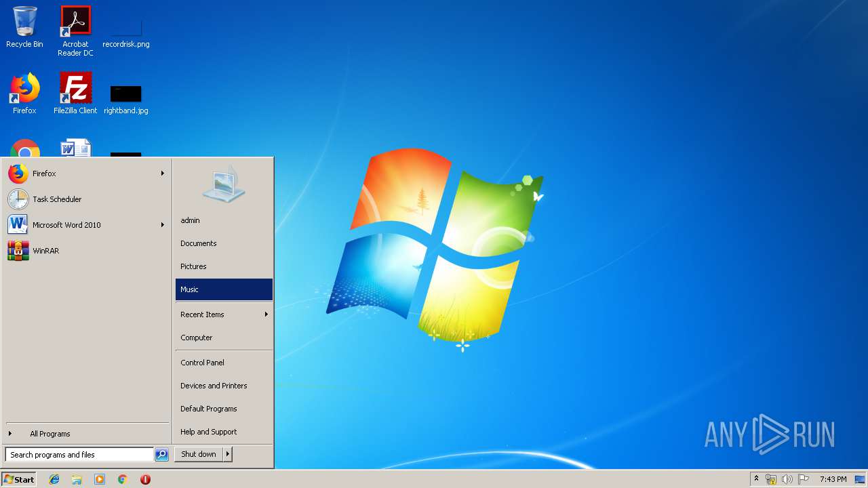Open Control Panel

(224, 363)
